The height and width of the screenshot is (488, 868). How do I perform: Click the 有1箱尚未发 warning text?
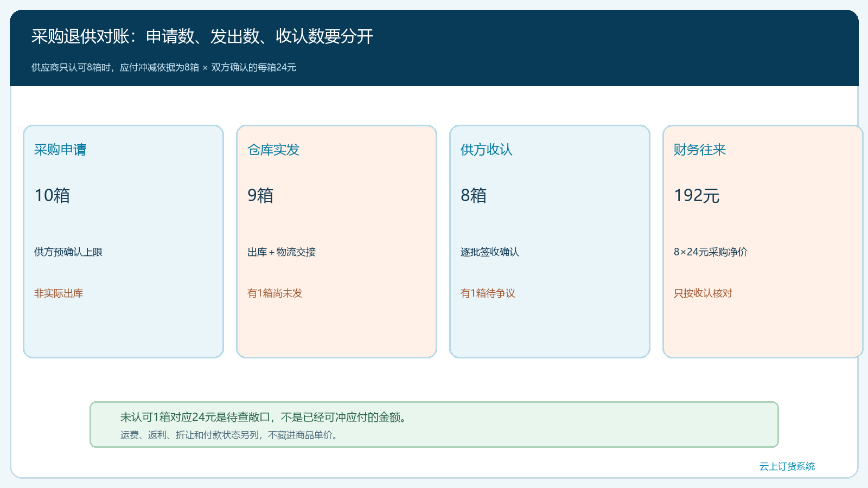click(275, 293)
